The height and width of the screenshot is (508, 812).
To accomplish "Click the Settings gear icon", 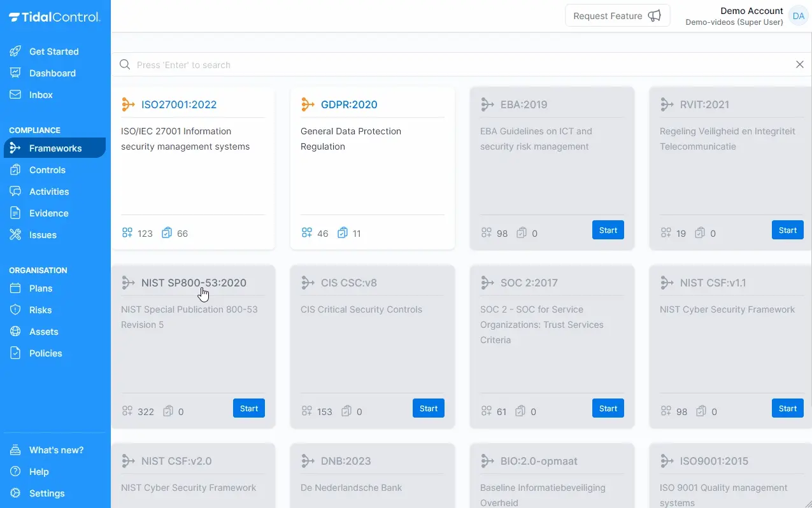I will tap(16, 493).
